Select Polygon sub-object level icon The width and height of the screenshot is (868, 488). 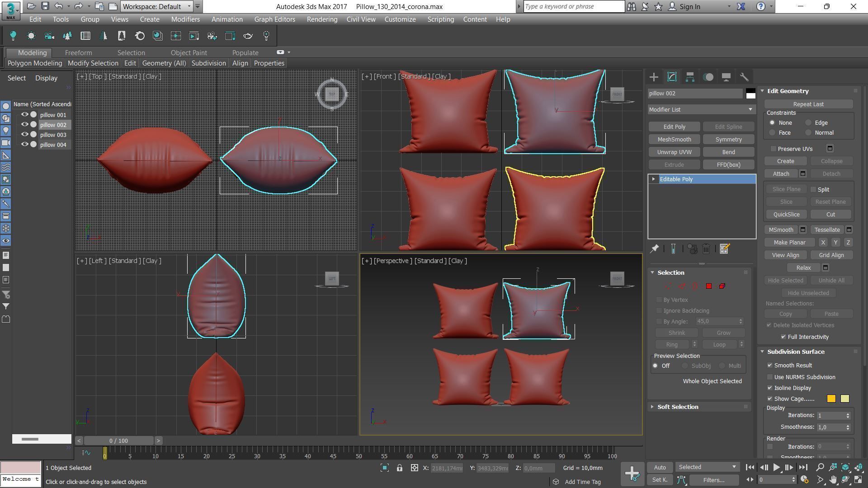(x=708, y=286)
